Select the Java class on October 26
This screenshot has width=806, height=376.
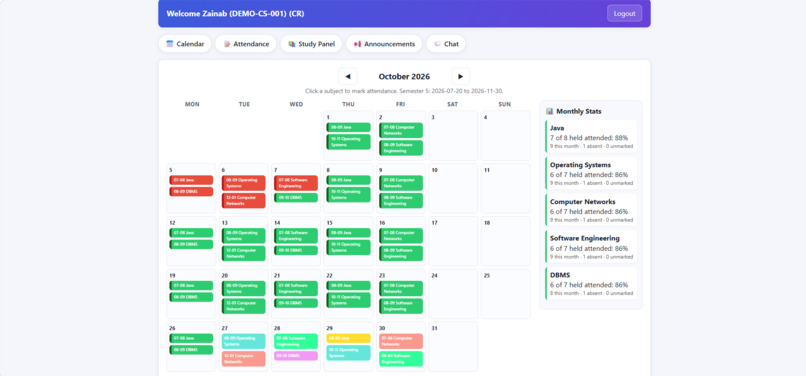click(x=191, y=338)
